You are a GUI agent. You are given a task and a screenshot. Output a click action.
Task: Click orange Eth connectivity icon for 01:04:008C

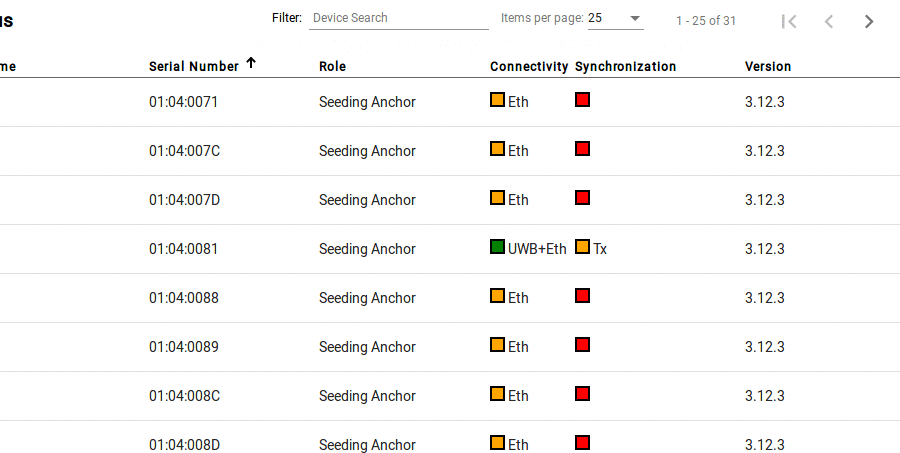(x=498, y=394)
